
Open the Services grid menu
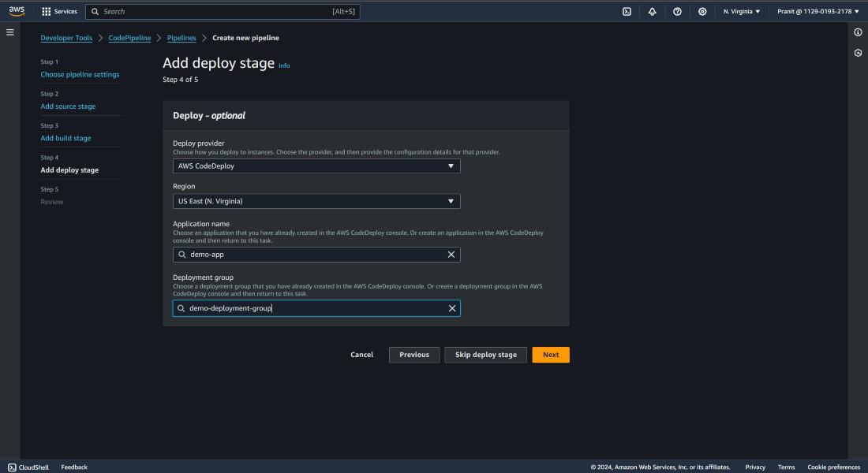coord(59,11)
